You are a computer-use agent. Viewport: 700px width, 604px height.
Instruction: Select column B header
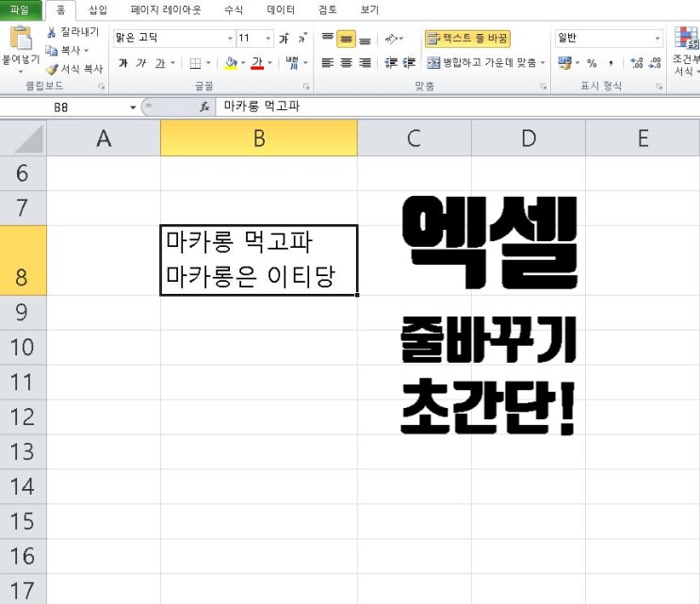coord(259,139)
